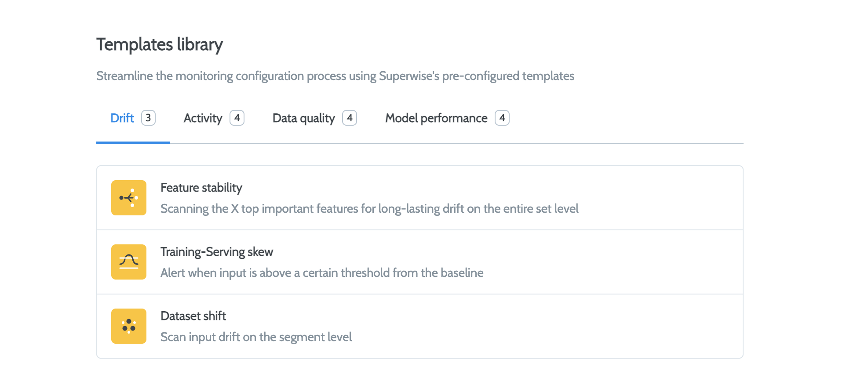
Task: Click the Feature stability description text
Action: coord(369,209)
